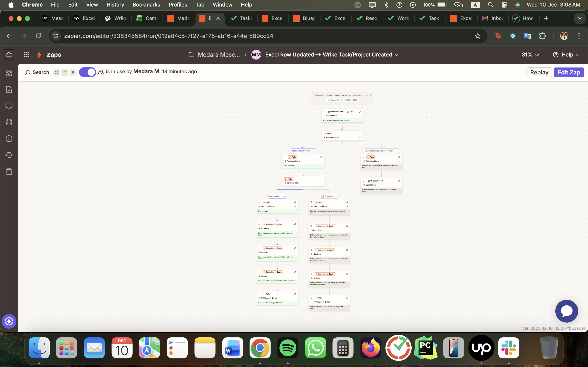
Task: Open the chat feedback icon in left sidebar
Action: tap(9, 106)
